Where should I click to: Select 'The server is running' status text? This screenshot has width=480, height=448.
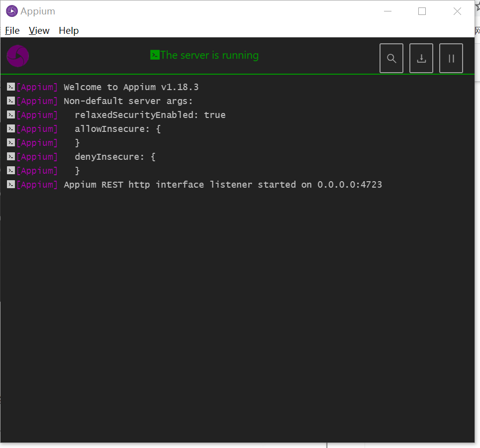[x=209, y=55]
